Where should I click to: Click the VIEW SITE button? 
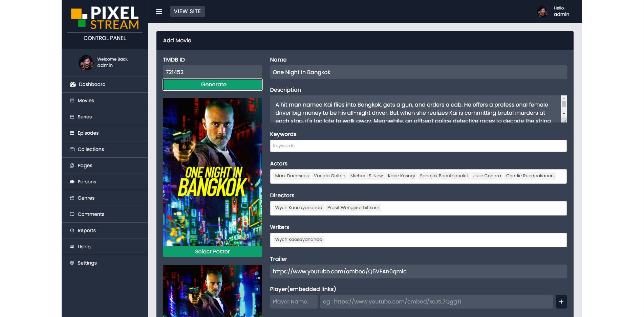tap(187, 12)
